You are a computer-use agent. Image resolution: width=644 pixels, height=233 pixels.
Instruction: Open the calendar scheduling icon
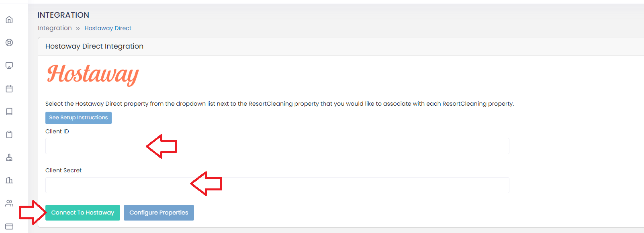[x=9, y=88]
